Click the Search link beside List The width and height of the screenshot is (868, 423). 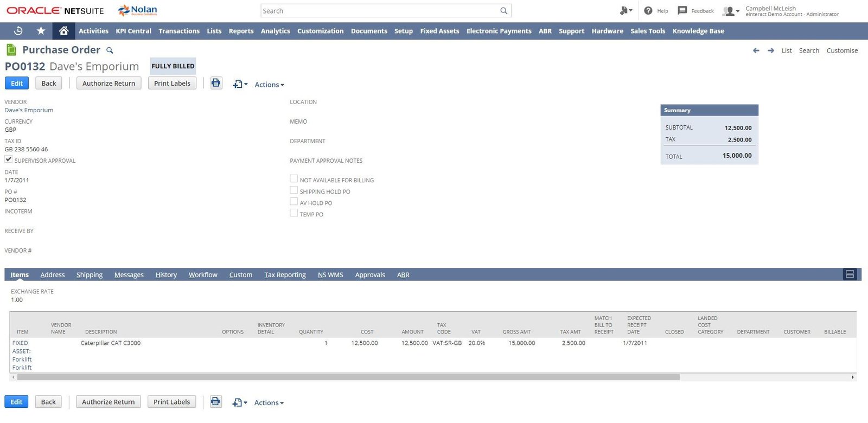pyautogui.click(x=809, y=50)
